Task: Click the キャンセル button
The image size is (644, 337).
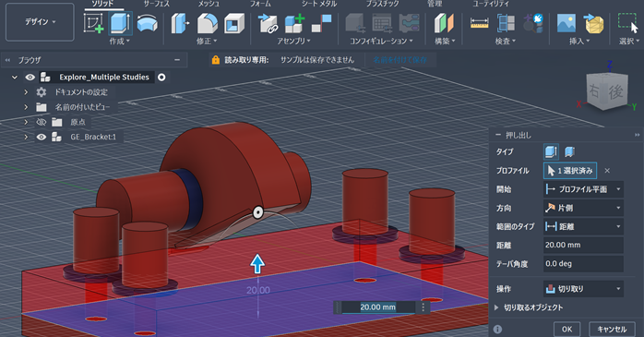Action: pyautogui.click(x=612, y=330)
